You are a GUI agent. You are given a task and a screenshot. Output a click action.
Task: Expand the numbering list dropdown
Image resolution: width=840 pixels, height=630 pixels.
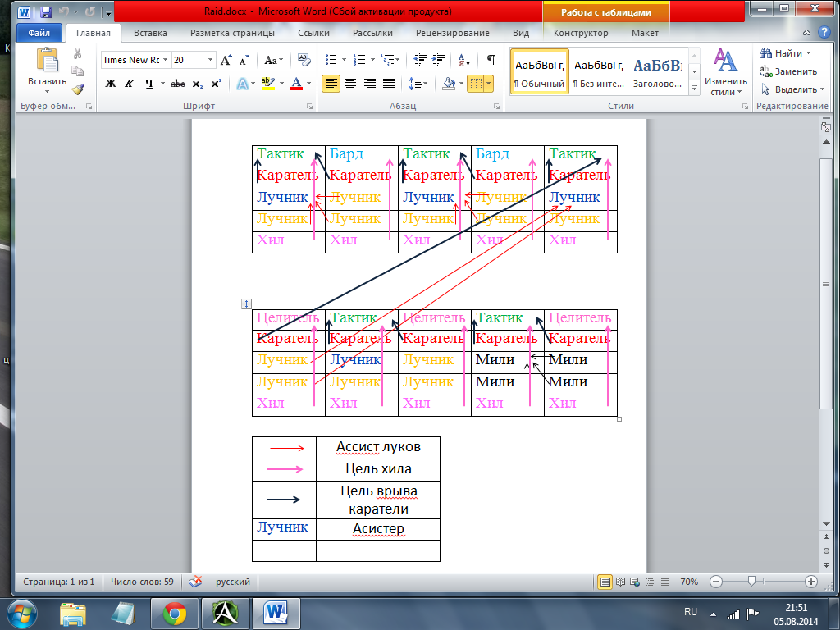click(x=373, y=59)
